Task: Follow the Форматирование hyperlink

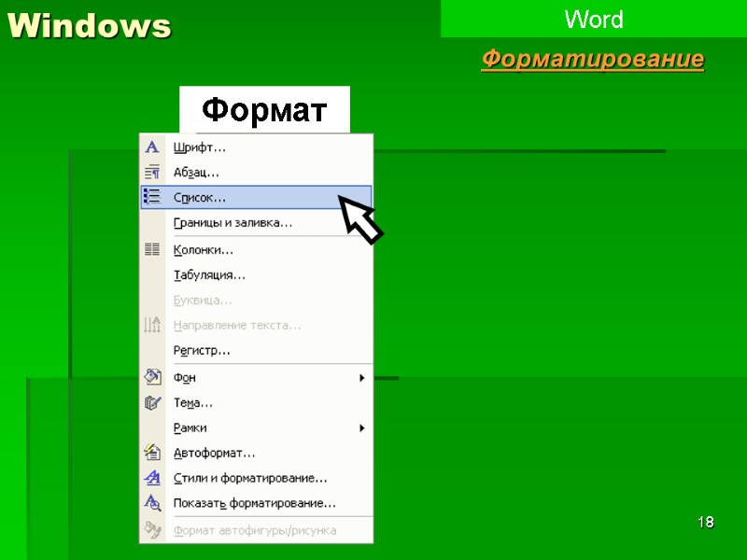Action: pos(593,59)
